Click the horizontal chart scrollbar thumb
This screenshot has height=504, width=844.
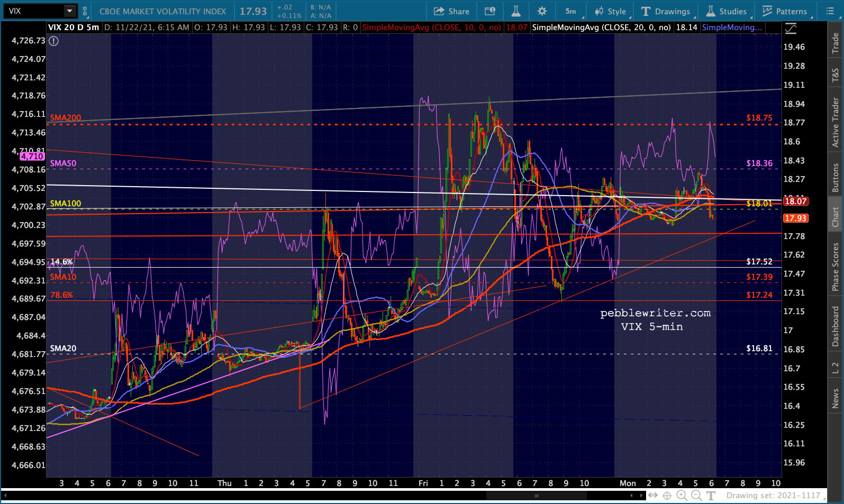[536, 496]
